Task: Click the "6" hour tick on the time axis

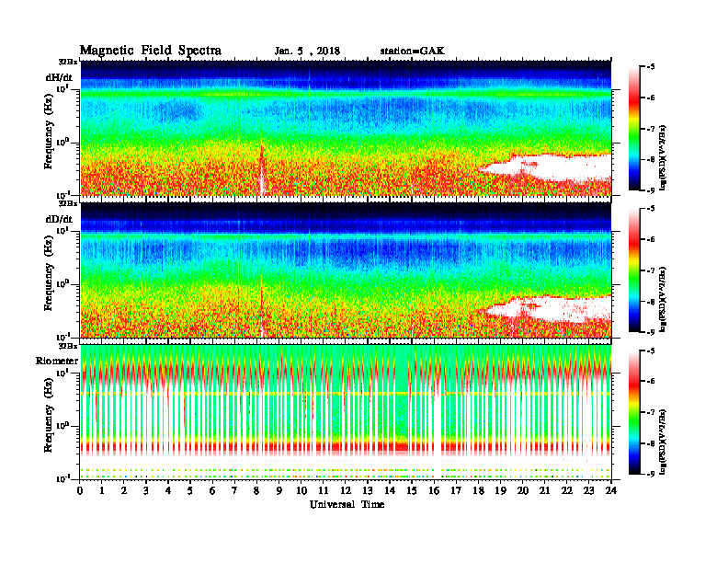Action: coord(212,490)
